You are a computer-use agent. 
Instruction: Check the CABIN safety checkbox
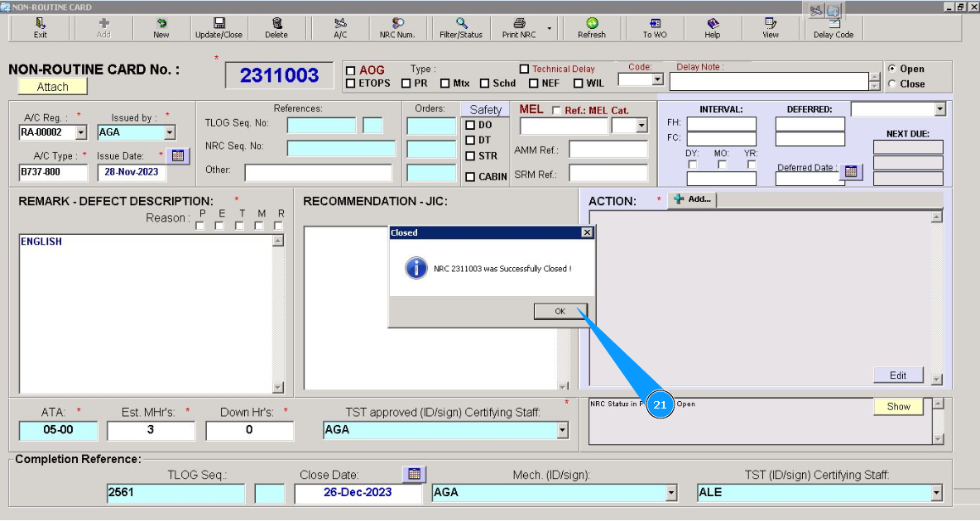coord(470,177)
